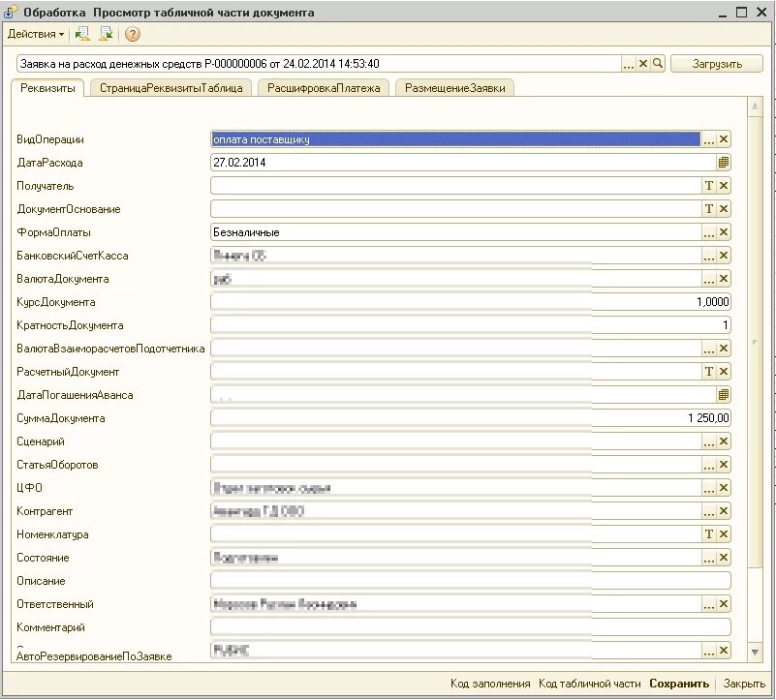Open selection for АвтоРезервированиеПоЗаявке
Image resolution: width=776 pixels, height=700 pixels.
(x=709, y=651)
